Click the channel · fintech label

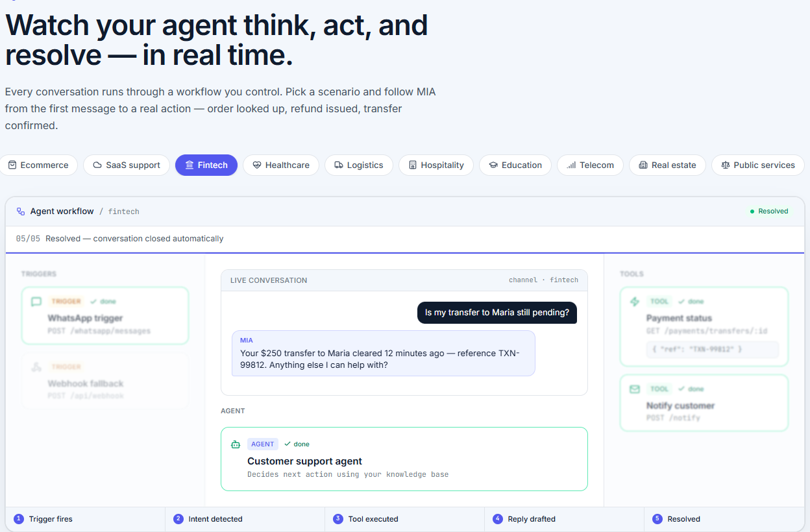(543, 280)
